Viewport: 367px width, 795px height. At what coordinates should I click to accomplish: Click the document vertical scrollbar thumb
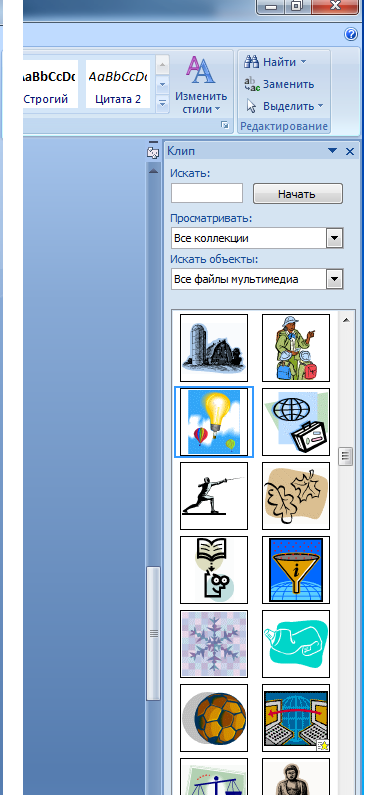coord(153,633)
